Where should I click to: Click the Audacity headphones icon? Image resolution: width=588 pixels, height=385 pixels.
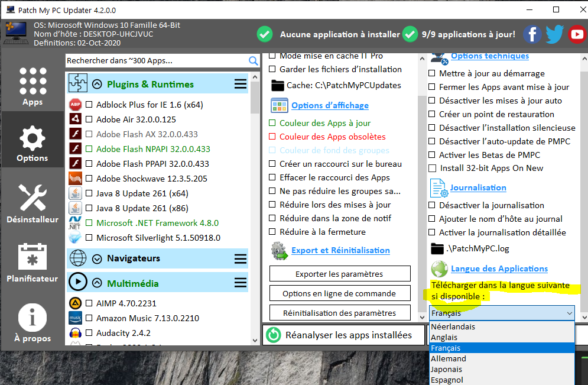76,333
